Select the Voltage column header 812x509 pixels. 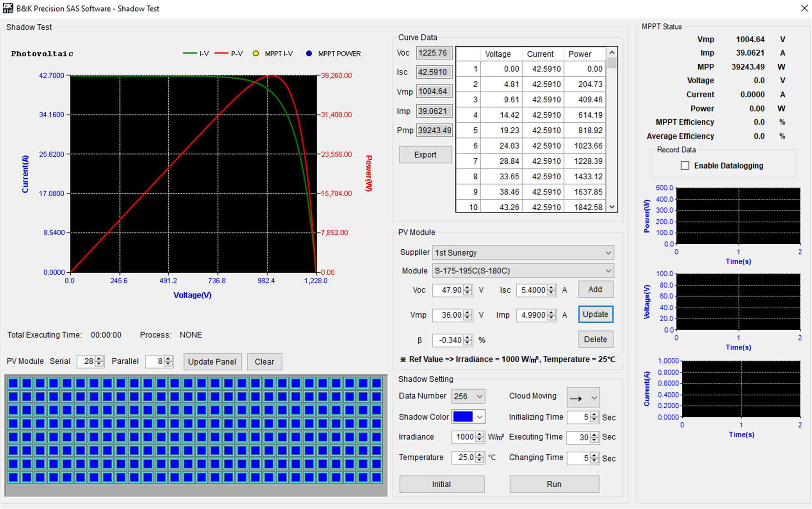501,54
